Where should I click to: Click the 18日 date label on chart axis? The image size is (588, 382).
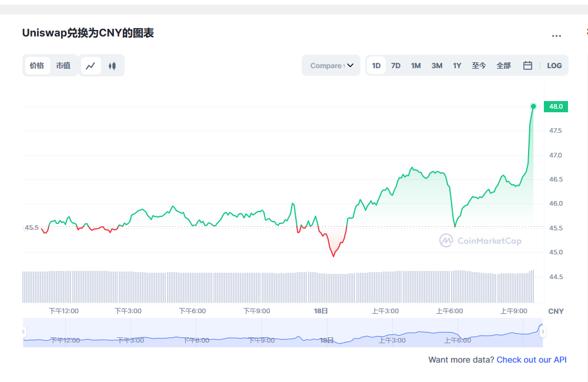(321, 311)
